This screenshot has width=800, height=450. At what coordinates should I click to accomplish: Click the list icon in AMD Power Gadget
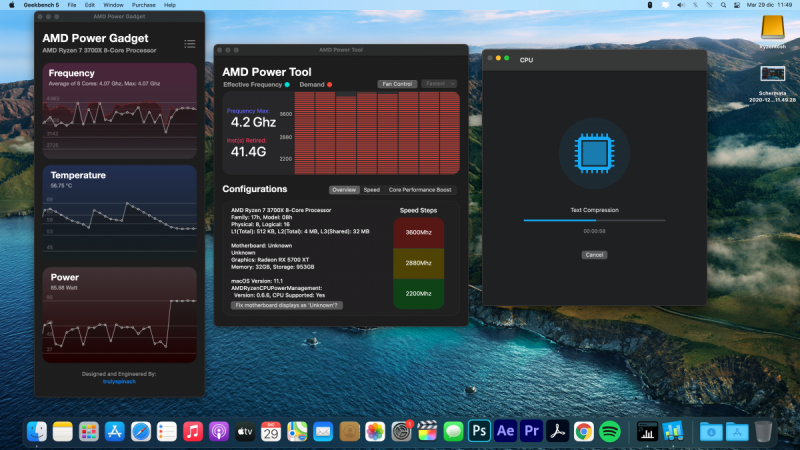pos(190,43)
